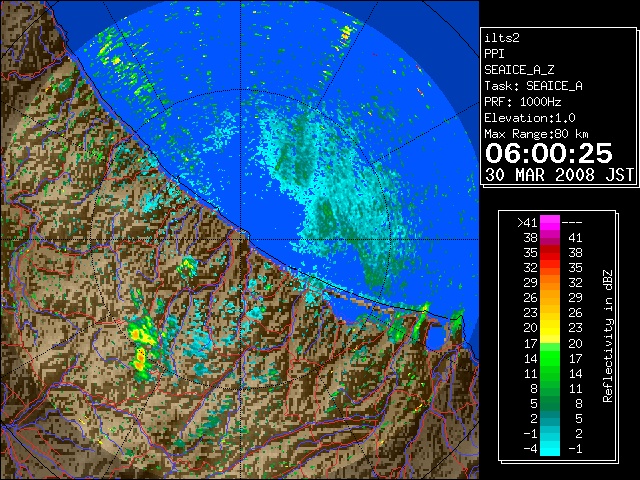Click the 'Elevation:1.0' text
The image size is (640, 480).
pyautogui.click(x=530, y=118)
